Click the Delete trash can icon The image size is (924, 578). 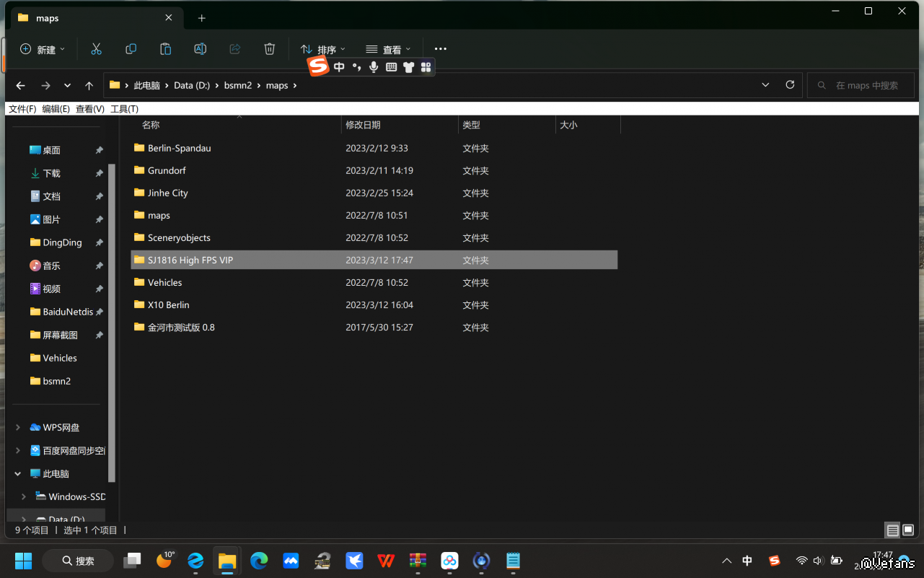pyautogui.click(x=269, y=49)
